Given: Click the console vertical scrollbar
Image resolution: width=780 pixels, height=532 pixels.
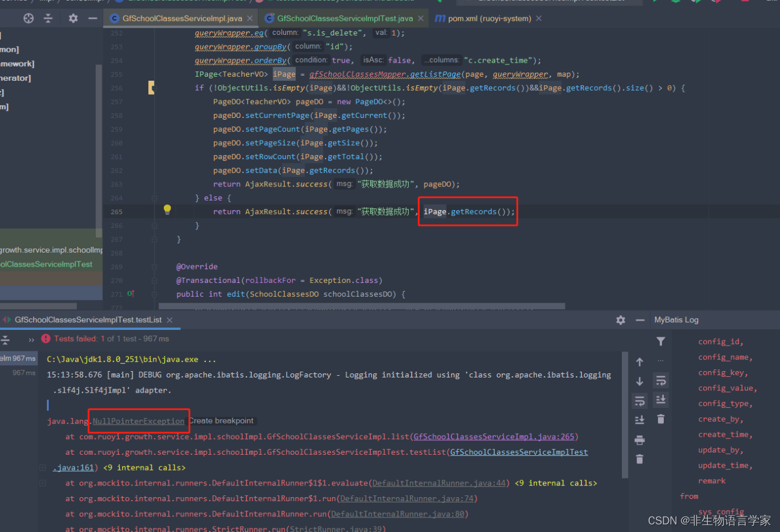Looking at the screenshot, I should [625, 415].
